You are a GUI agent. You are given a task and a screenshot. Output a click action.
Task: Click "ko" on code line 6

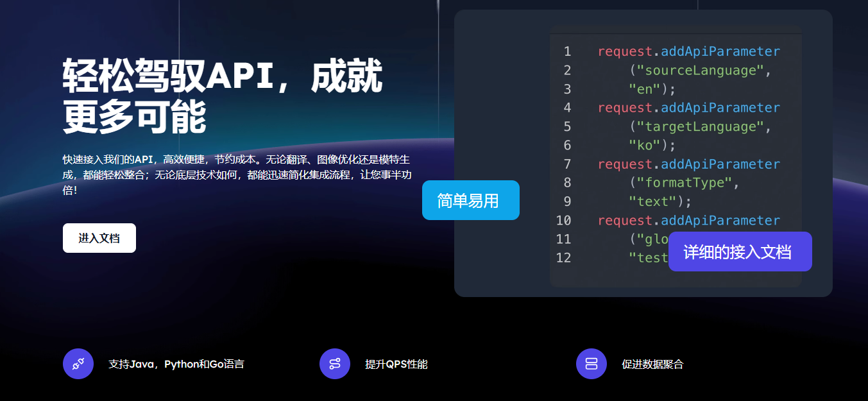tap(645, 145)
